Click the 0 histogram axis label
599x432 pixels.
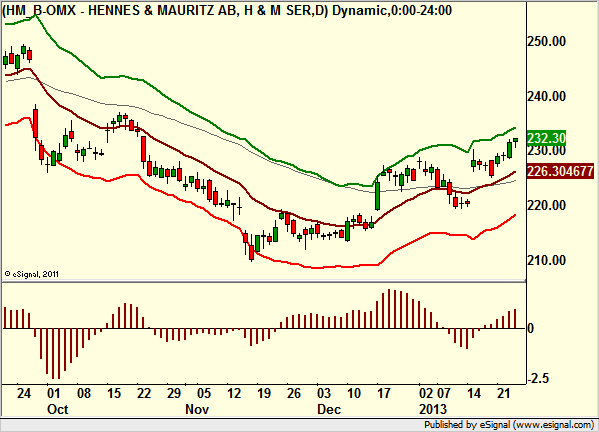pyautogui.click(x=530, y=328)
